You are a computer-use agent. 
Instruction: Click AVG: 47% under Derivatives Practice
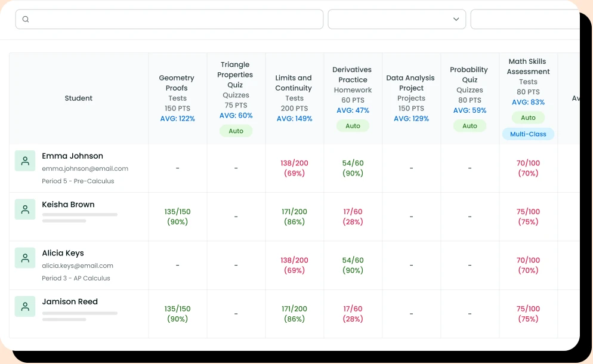(x=353, y=110)
